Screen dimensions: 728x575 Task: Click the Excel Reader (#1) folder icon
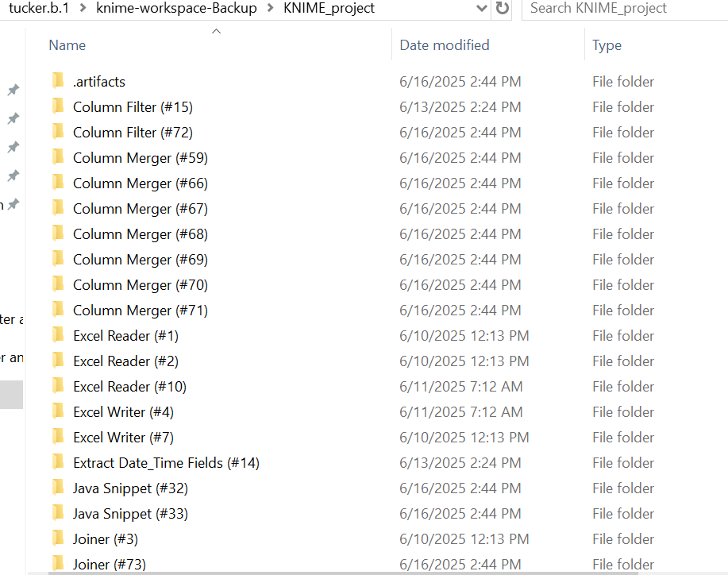point(58,335)
